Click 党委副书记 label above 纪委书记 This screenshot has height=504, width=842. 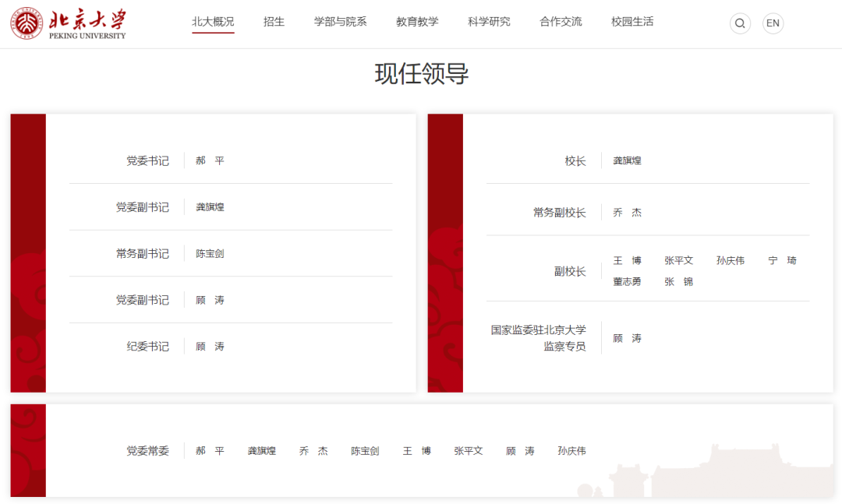[143, 299]
